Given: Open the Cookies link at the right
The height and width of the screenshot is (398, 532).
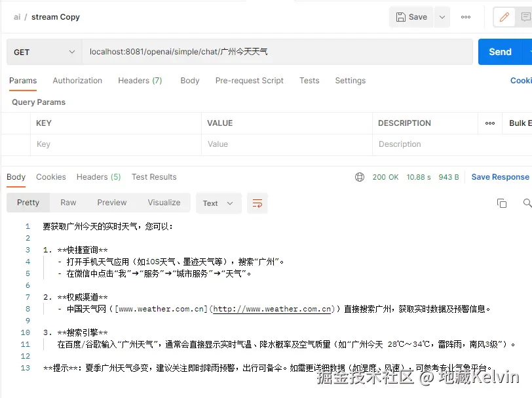Looking at the screenshot, I should pos(521,81).
